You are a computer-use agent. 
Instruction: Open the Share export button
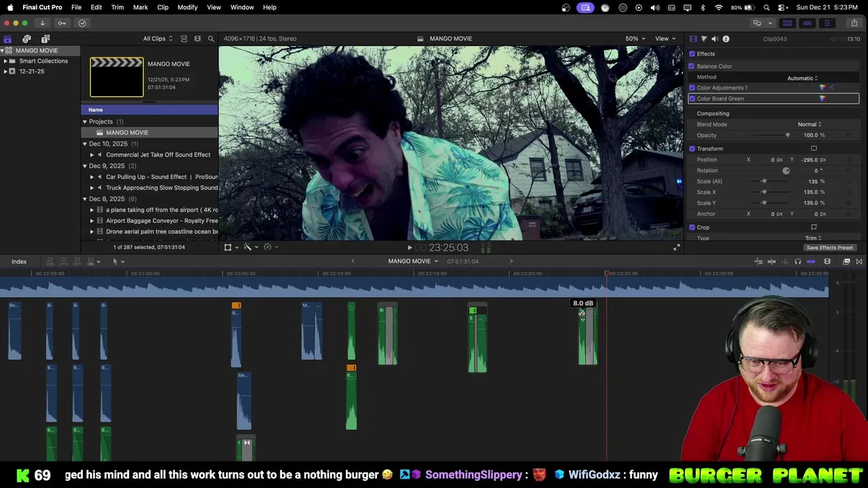[x=854, y=23]
